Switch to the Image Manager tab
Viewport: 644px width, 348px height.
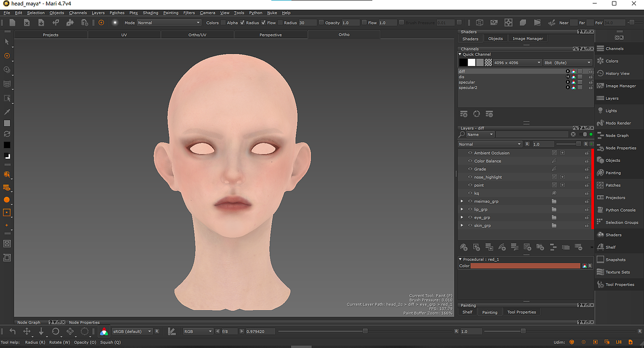click(x=528, y=39)
